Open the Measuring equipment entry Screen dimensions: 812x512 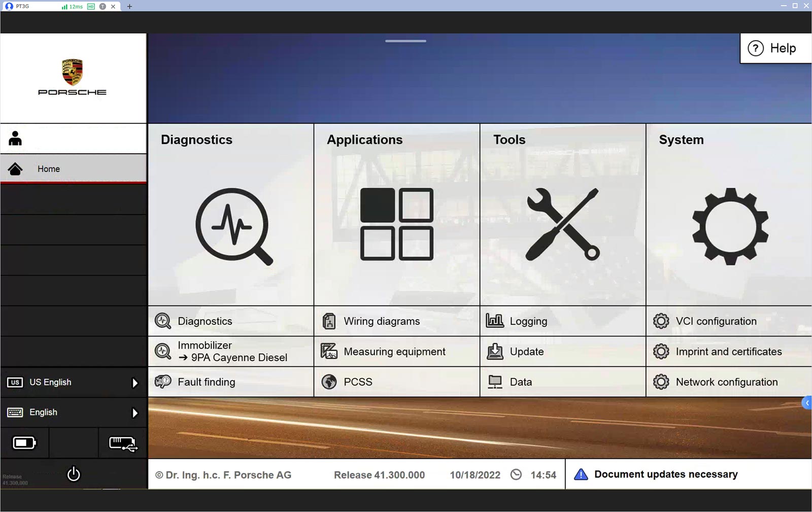397,351
